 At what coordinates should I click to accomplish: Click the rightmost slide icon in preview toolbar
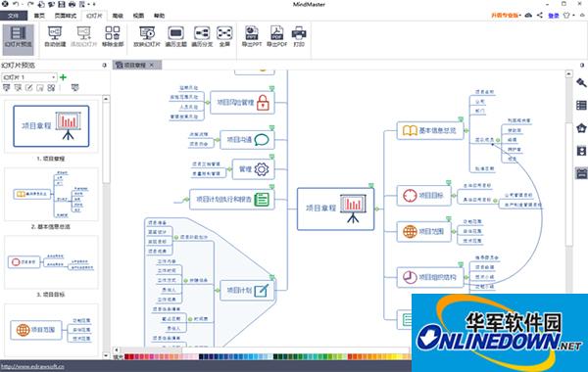point(75,88)
